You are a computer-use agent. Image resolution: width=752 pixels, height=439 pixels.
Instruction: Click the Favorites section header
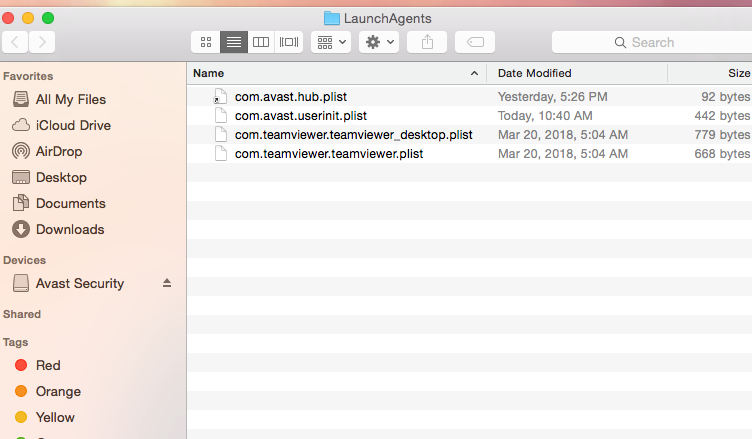(x=28, y=76)
